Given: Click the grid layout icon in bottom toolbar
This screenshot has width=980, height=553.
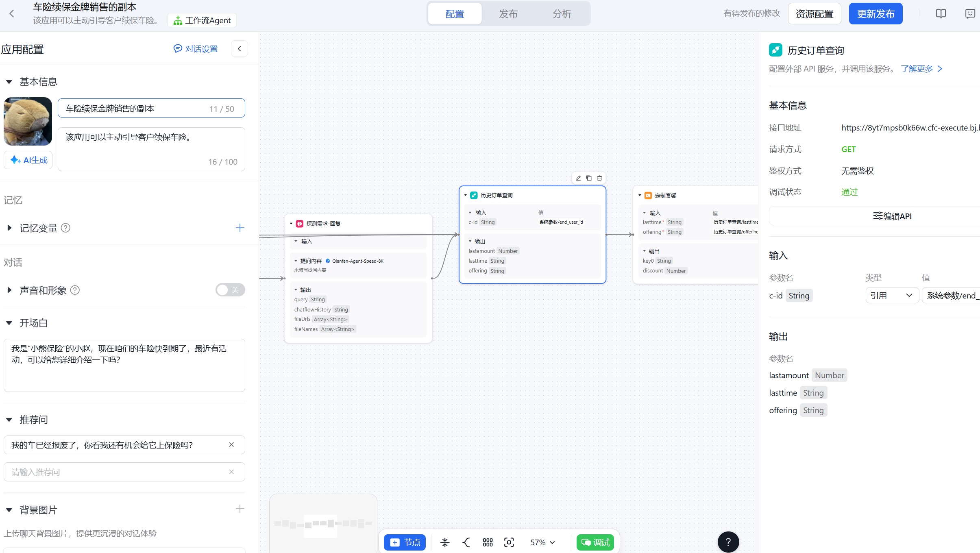Looking at the screenshot, I should coord(488,542).
